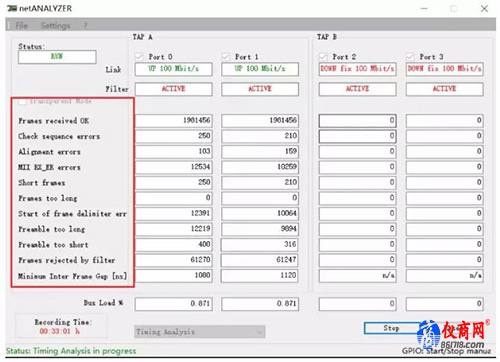Click Port 2 filter ACTIVE button
Screen dimensions: 500x362
click(357, 89)
